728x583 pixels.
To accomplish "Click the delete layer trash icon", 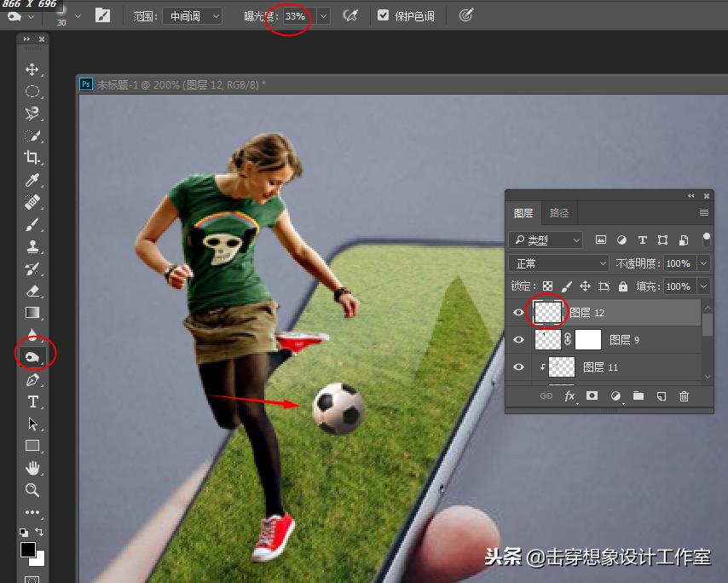I will pos(684,396).
